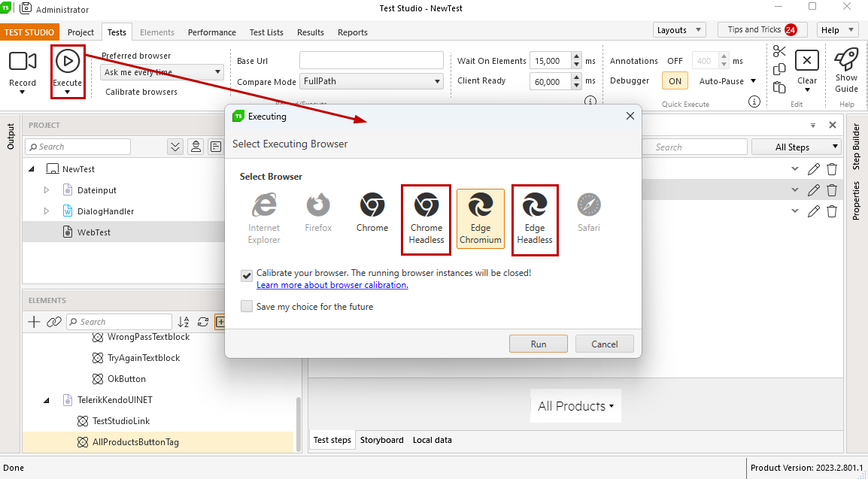The image size is (868, 479).
Task: Refresh the Elements list
Action: (203, 322)
